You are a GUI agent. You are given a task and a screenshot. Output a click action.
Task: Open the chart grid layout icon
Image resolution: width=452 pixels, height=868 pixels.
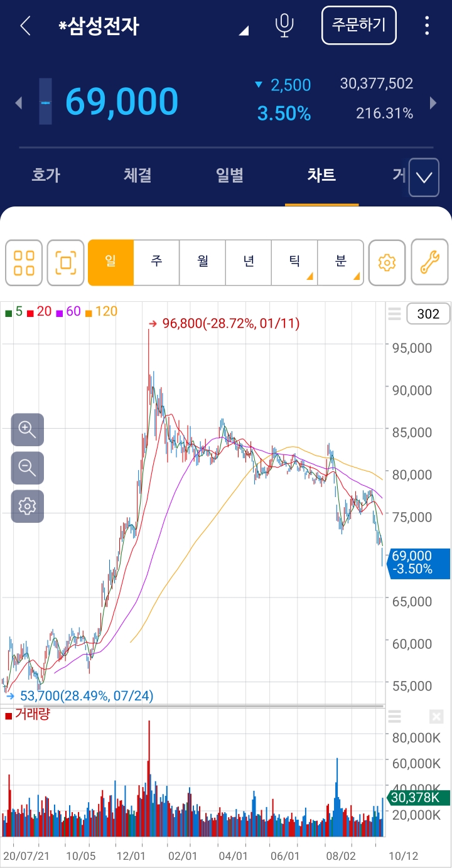click(24, 262)
